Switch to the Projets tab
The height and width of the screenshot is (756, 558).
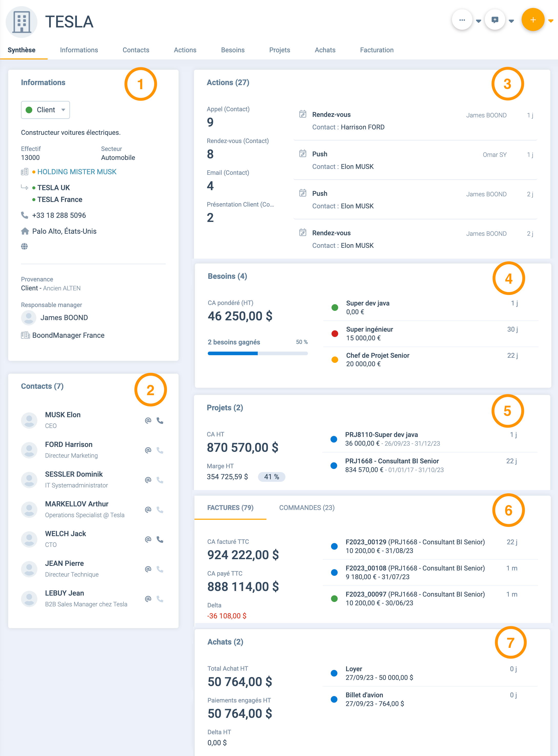(x=280, y=50)
